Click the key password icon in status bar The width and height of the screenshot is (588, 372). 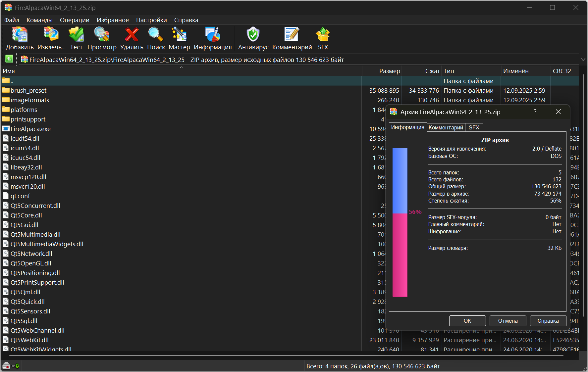[x=16, y=366]
